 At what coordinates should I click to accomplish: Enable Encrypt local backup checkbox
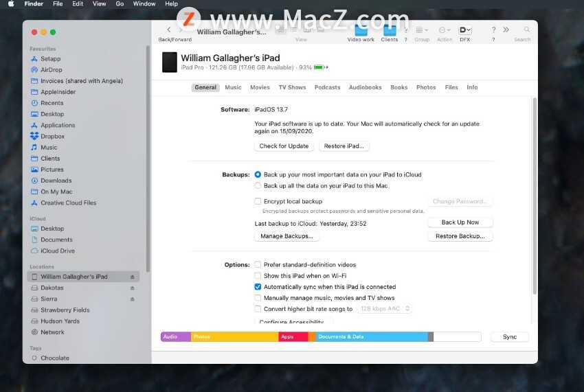258,201
